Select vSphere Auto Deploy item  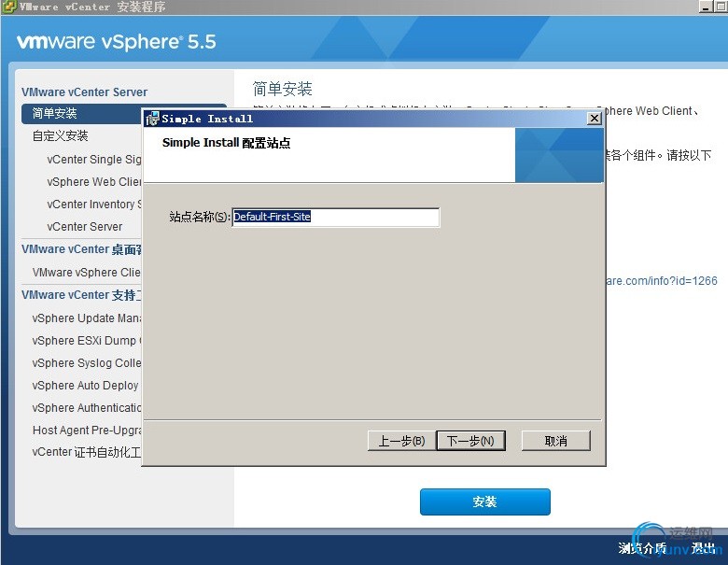click(86, 386)
